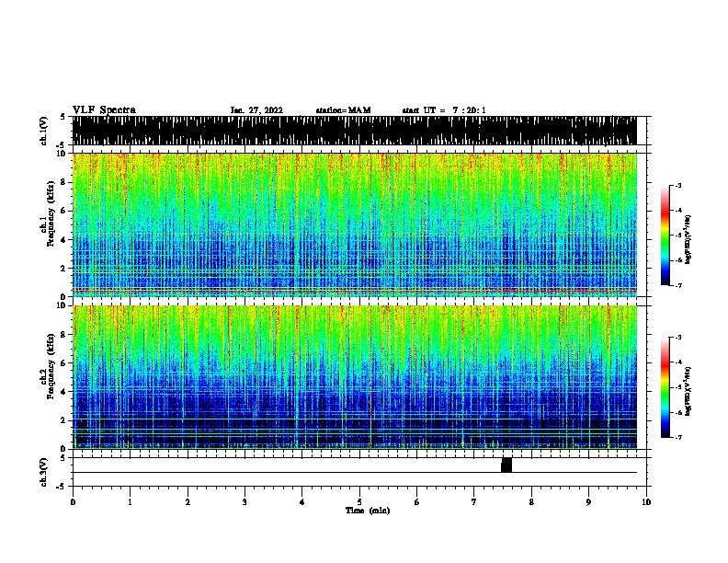Click the "-5" tick on ch.1(V) axis

coord(62,145)
